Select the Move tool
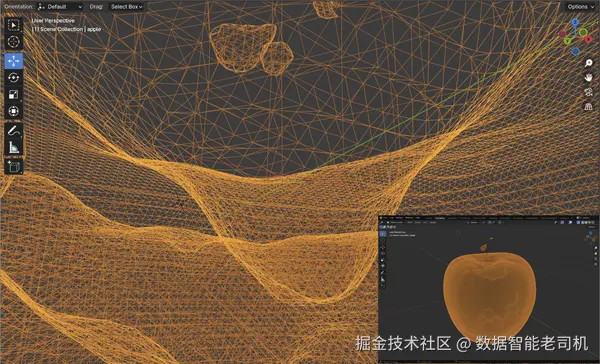This screenshot has height=364, width=600. (14, 61)
